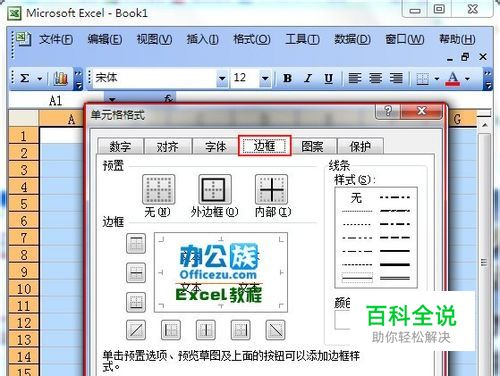Viewport: 500px width, 376px height.
Task: Open the 格式(O) menu
Action: [x=252, y=39]
